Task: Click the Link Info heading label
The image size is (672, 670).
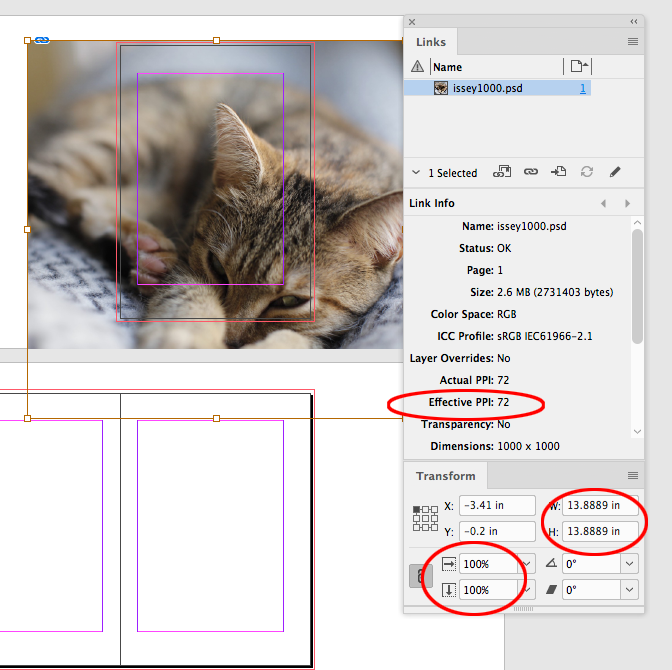Action: click(432, 203)
